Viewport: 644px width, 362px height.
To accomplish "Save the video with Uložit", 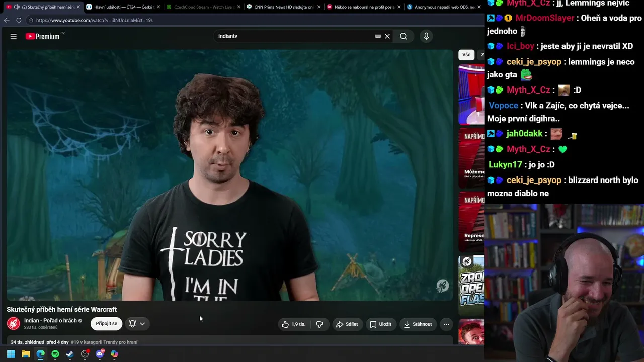I will point(381,324).
